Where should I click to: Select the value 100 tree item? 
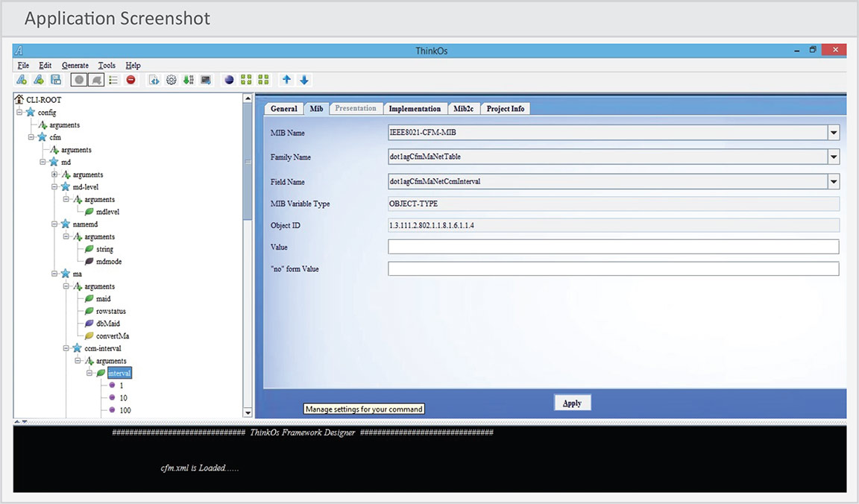(x=125, y=410)
